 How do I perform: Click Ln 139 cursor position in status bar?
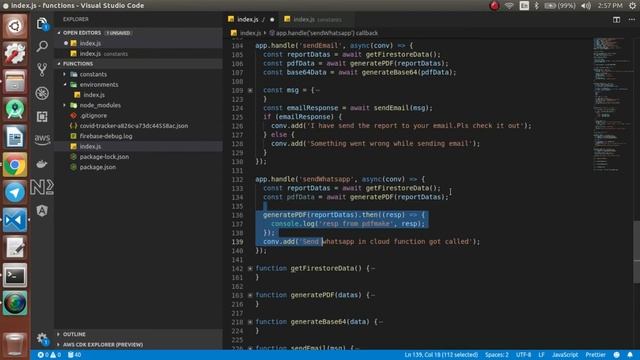[x=441, y=355]
